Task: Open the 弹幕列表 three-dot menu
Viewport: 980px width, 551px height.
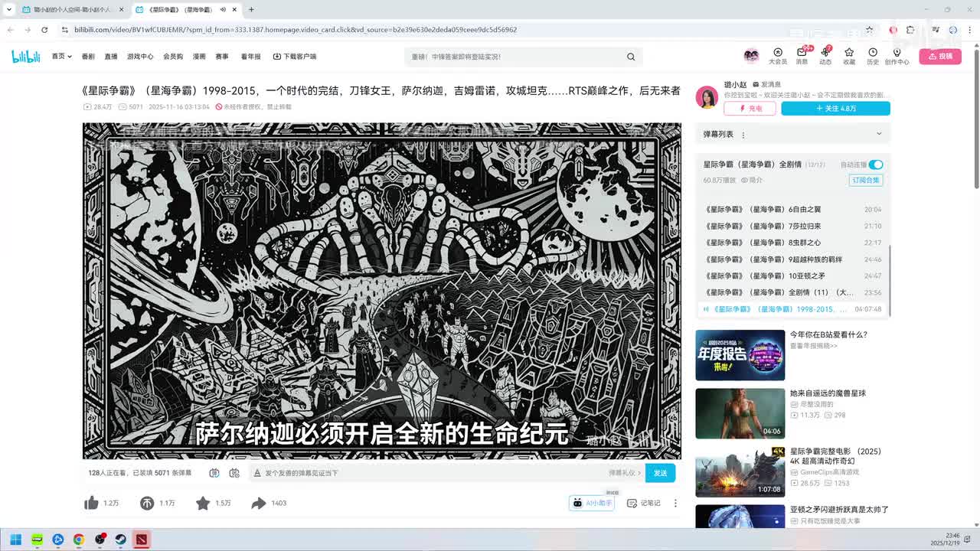Action: click(743, 135)
